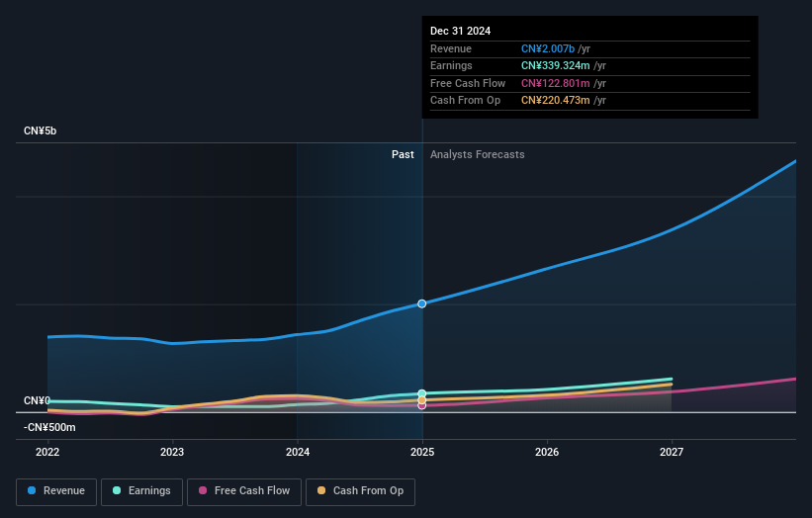The height and width of the screenshot is (518, 812).
Task: Toggle the Earnings legend series
Action: click(x=141, y=491)
